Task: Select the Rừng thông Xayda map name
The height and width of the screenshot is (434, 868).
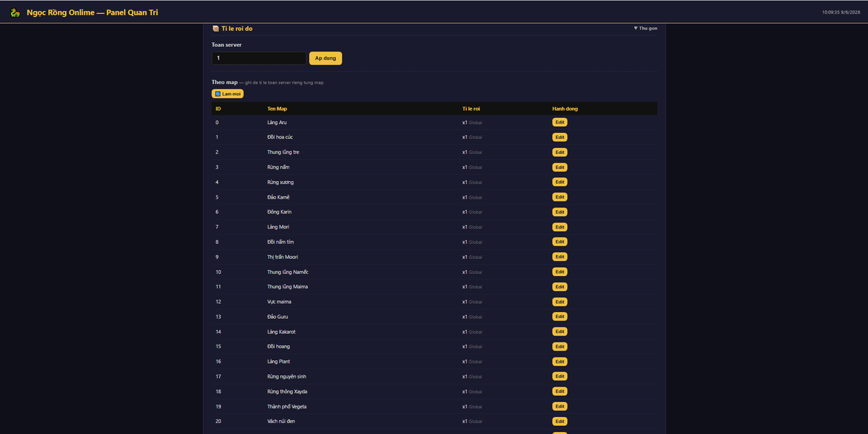Action: tap(287, 391)
